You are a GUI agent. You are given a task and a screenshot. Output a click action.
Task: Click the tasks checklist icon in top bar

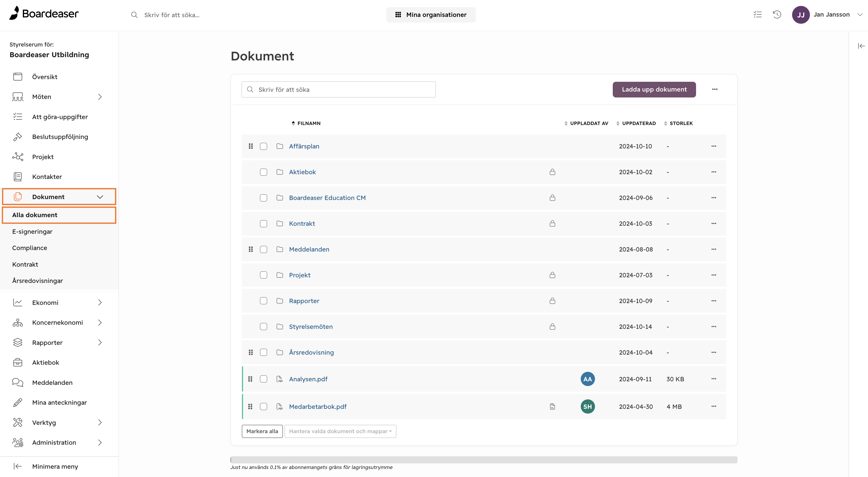[x=757, y=15]
